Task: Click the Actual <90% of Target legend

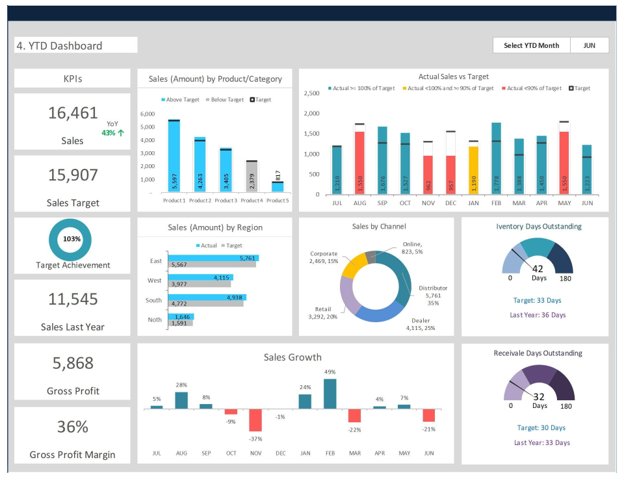Action: (x=531, y=88)
